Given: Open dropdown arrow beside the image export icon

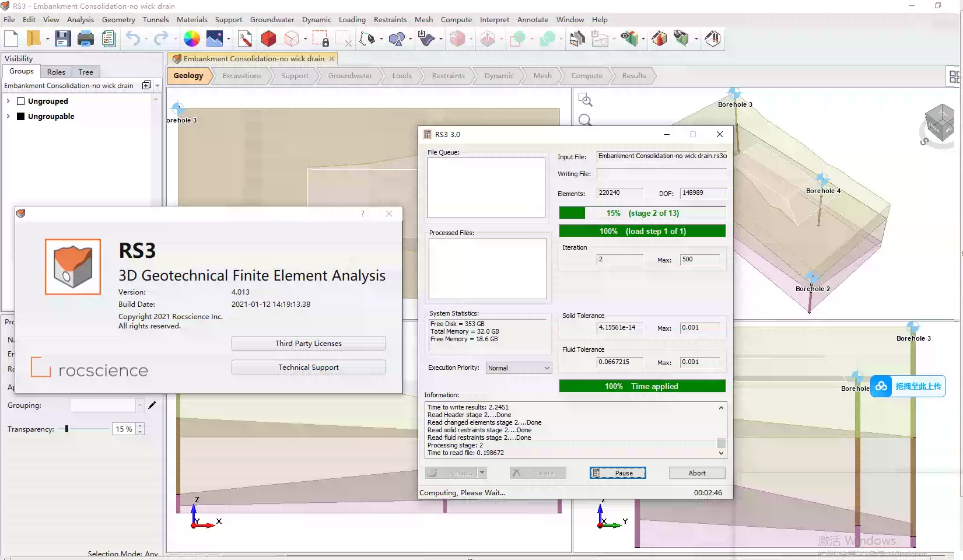Looking at the screenshot, I should 228,39.
